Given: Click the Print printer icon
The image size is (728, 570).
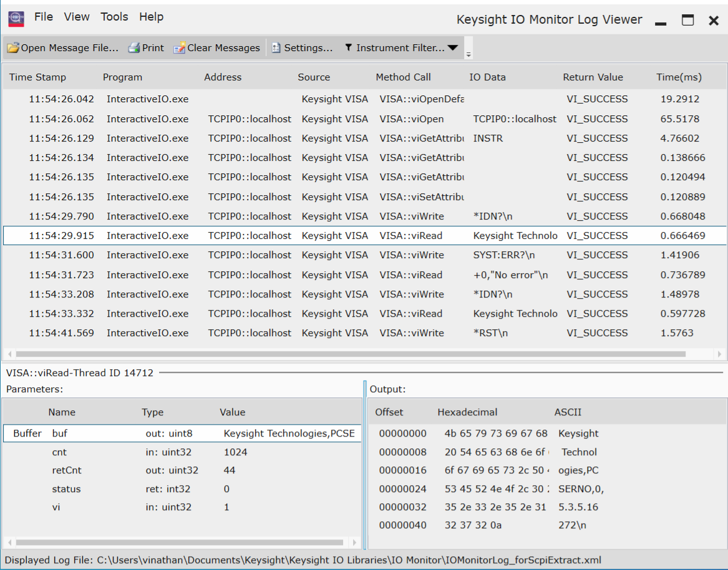Looking at the screenshot, I should coord(134,48).
